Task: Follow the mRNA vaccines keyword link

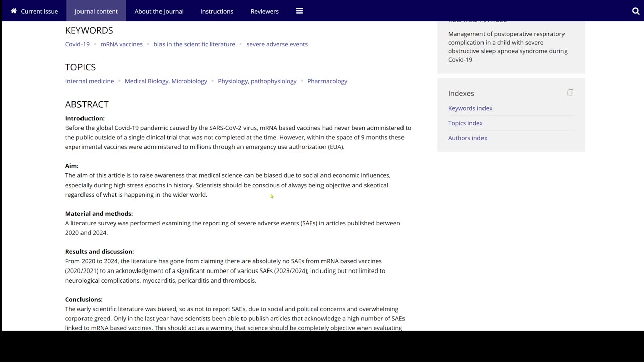Action: tap(121, 44)
